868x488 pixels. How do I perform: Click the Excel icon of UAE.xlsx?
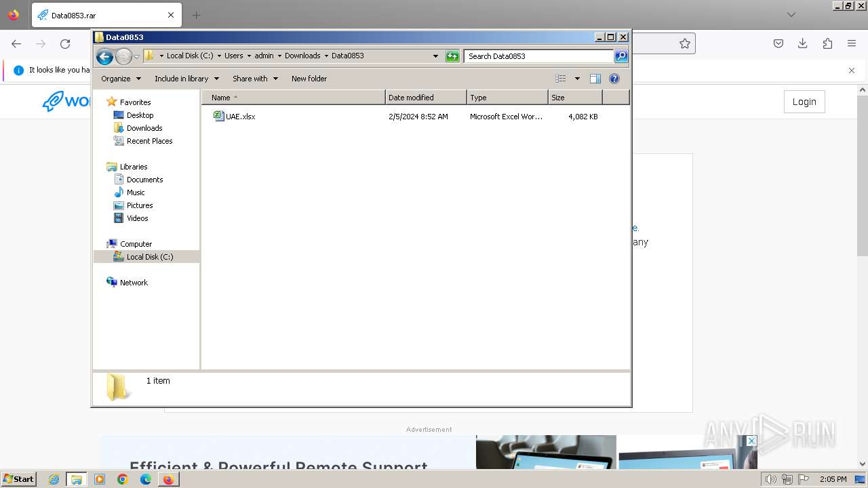(x=218, y=116)
